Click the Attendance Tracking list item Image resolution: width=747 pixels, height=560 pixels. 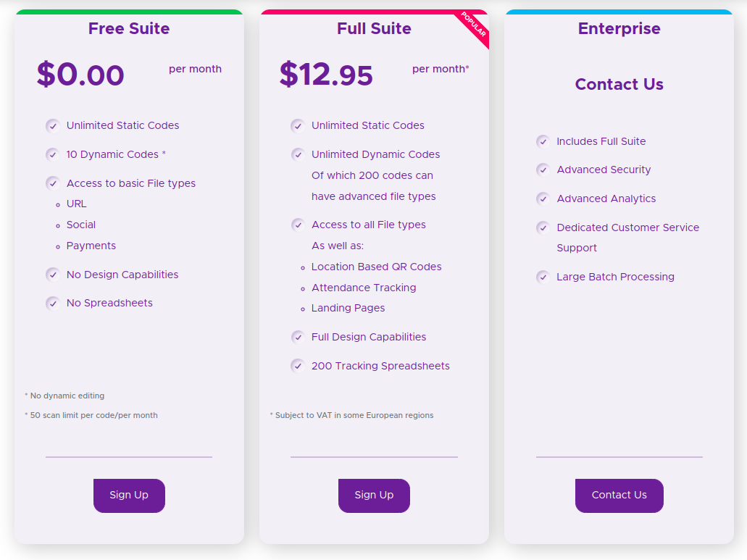[364, 288]
